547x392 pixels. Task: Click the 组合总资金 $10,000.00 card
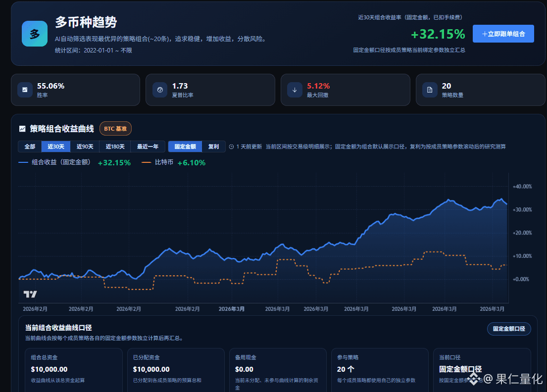[x=74, y=369]
